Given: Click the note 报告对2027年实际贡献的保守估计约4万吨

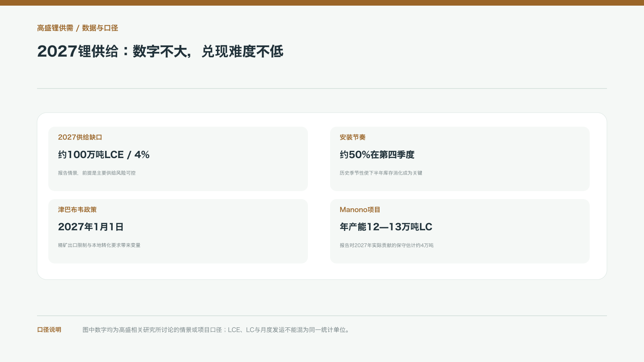Looking at the screenshot, I should click(x=387, y=245).
